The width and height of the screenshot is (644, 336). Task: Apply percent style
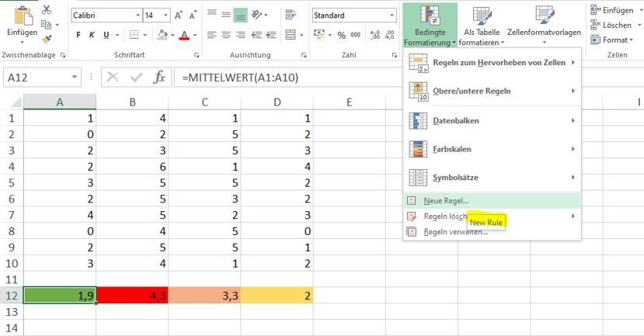[341, 35]
